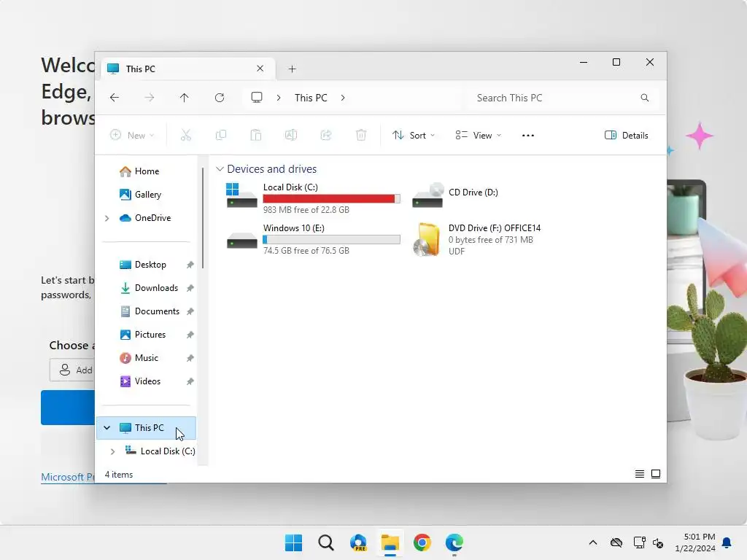Collapse the This PC tree node

tap(107, 427)
